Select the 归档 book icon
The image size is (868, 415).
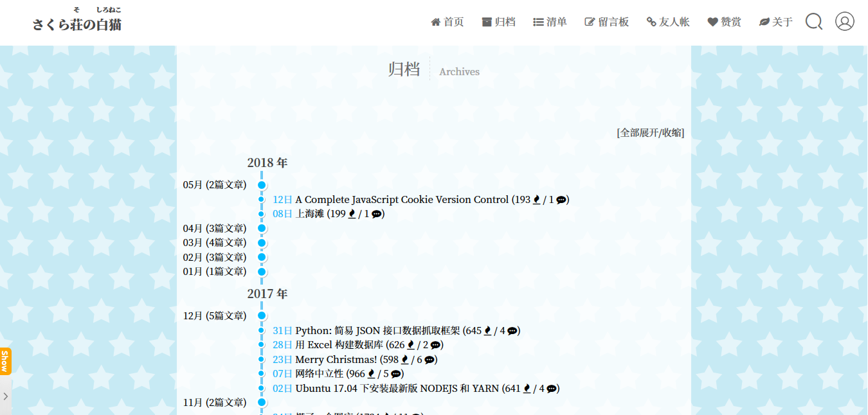[x=487, y=21]
